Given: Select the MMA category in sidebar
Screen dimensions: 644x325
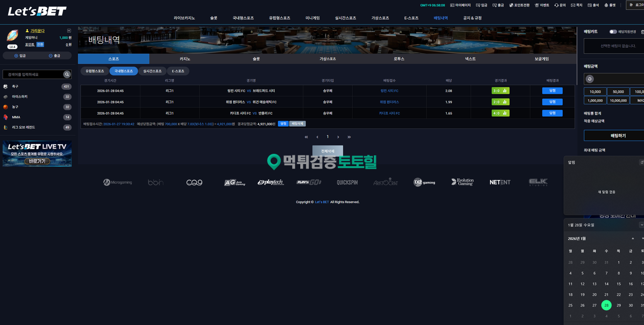Looking at the screenshot, I should (16, 118).
